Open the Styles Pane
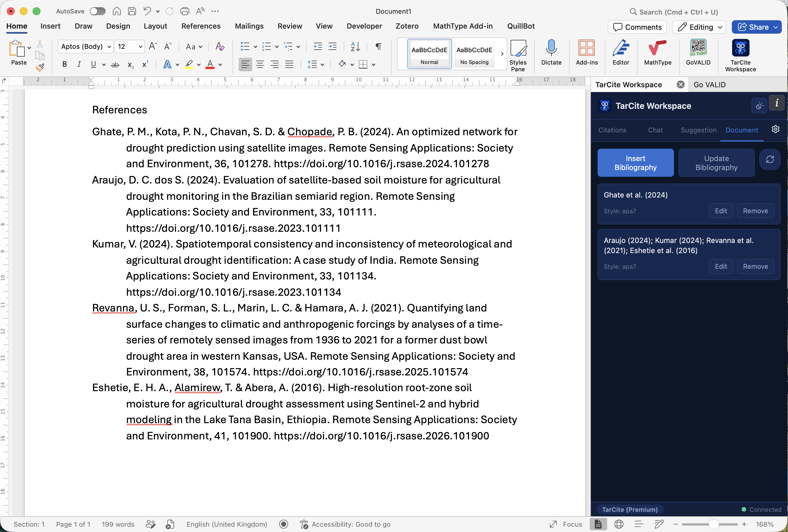Screen dimensions: 788x532 click(518, 56)
